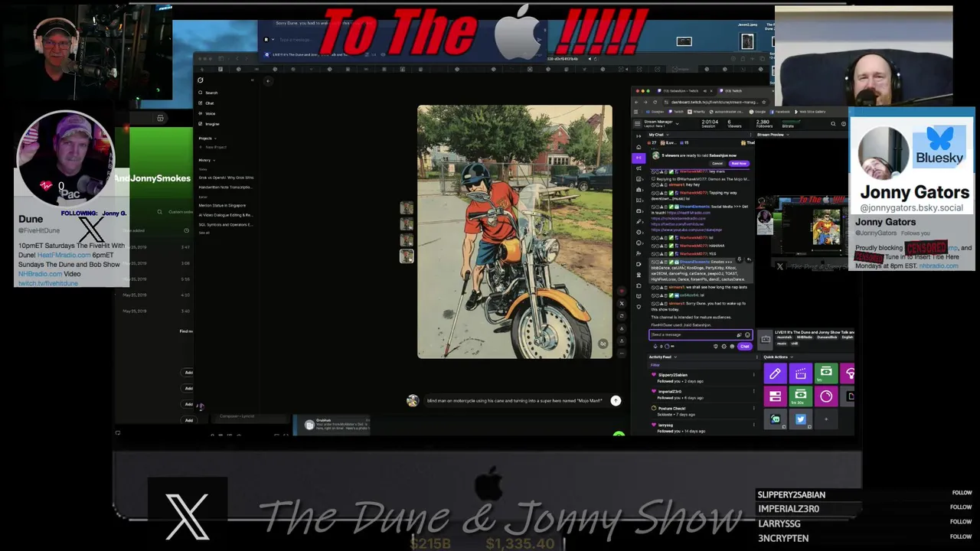The height and width of the screenshot is (551, 980).
Task: Open 'AI Video Dialogue Editing' history item
Action: [x=226, y=215]
